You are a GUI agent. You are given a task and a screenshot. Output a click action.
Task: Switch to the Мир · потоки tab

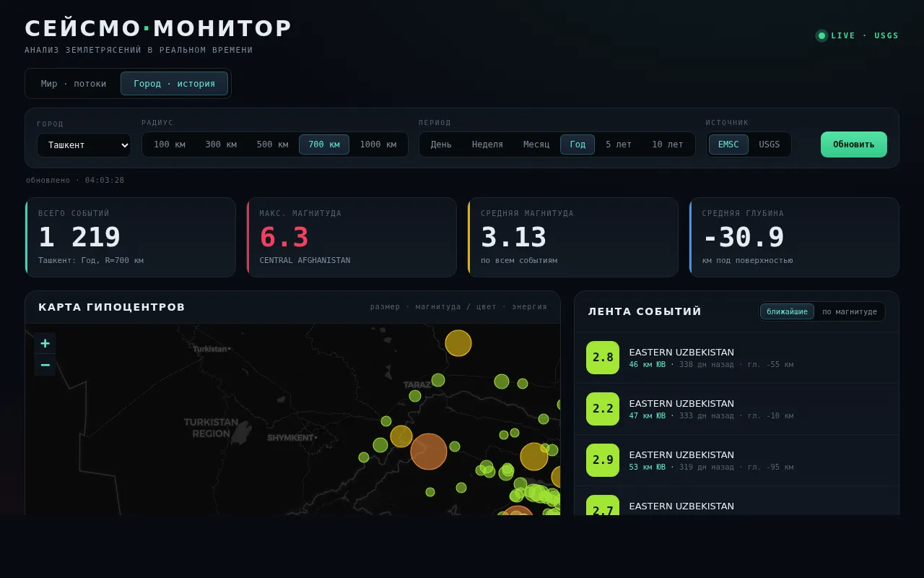coord(74,84)
